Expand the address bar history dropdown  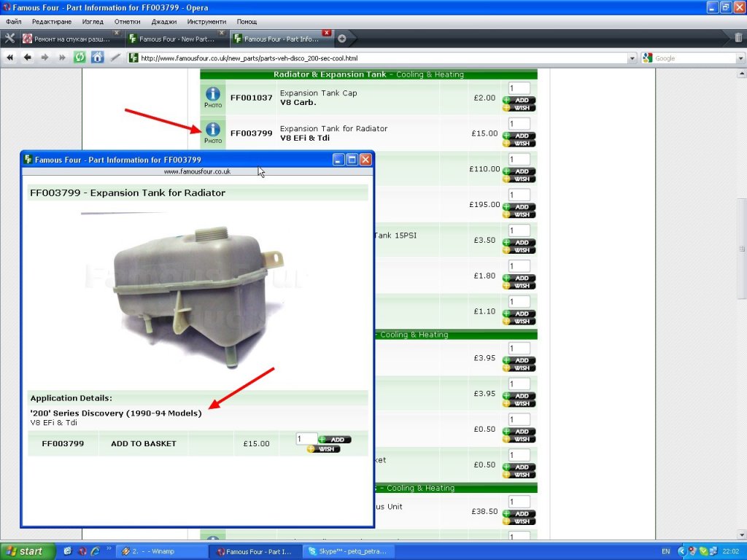630,58
